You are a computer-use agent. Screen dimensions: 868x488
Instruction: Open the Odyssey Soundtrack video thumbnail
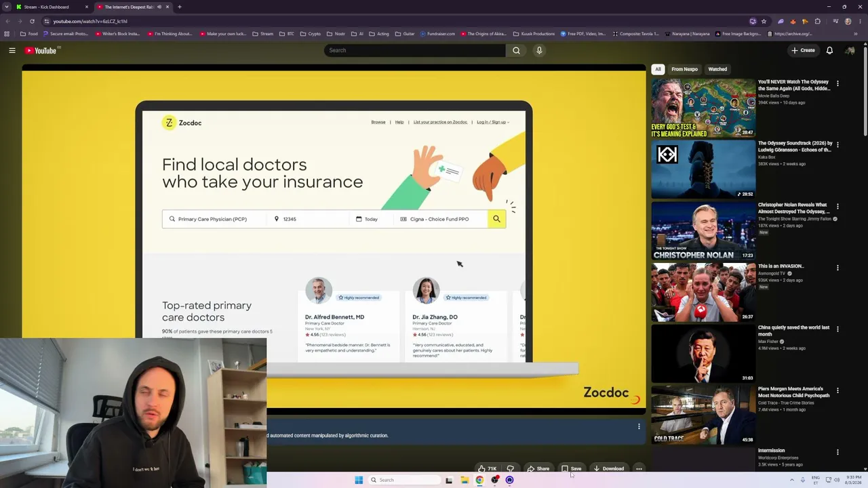(x=703, y=169)
